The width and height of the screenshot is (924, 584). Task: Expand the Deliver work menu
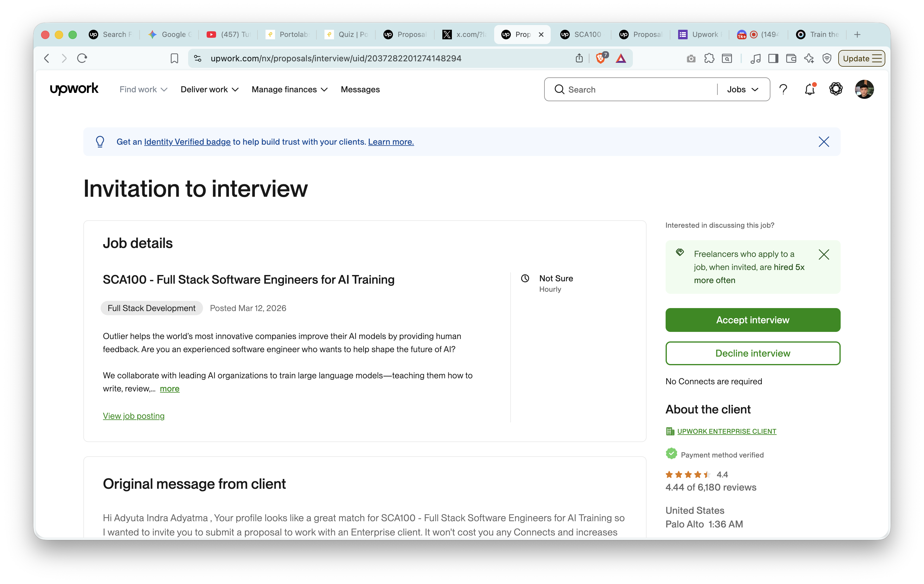[210, 89]
